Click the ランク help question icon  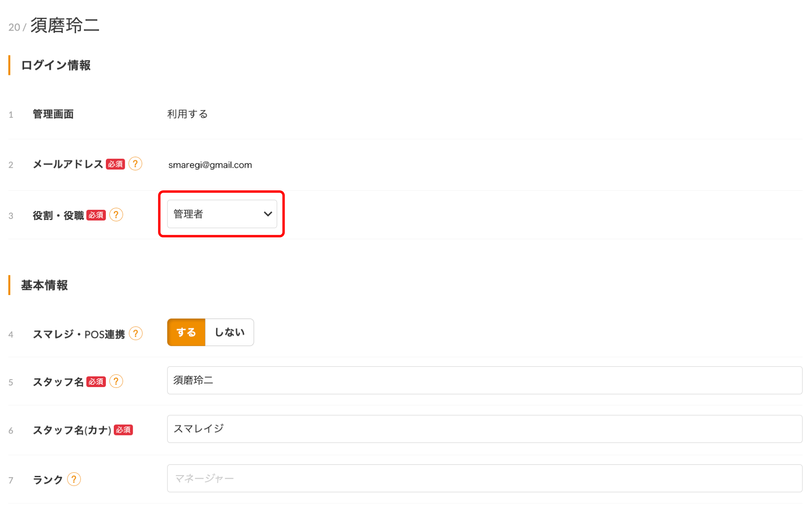pos(74,479)
